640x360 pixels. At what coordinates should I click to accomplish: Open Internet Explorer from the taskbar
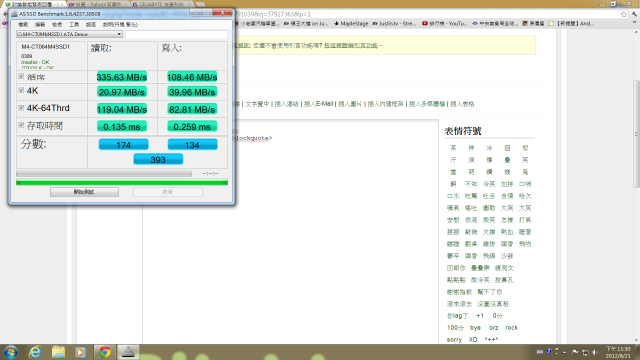point(35,351)
